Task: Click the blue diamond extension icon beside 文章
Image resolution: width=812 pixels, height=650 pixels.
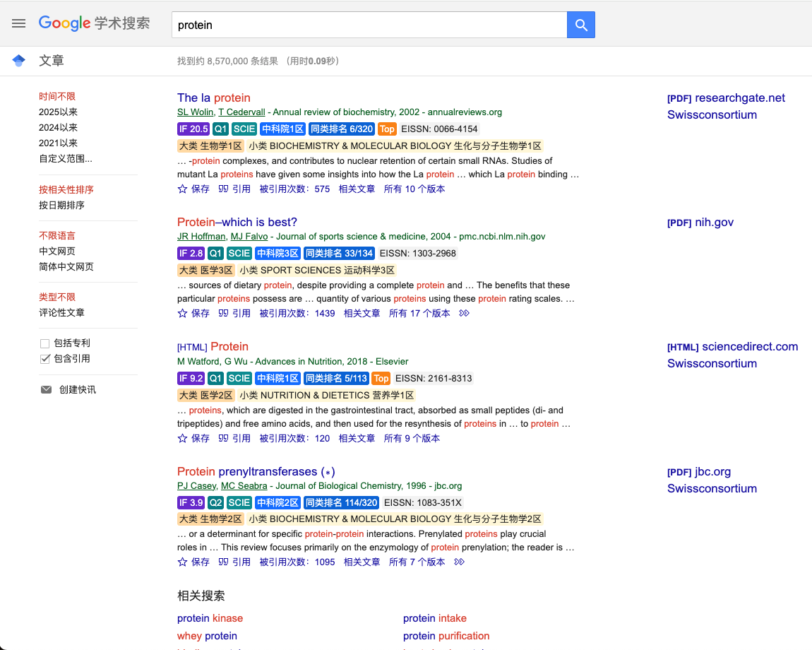Action: point(18,60)
